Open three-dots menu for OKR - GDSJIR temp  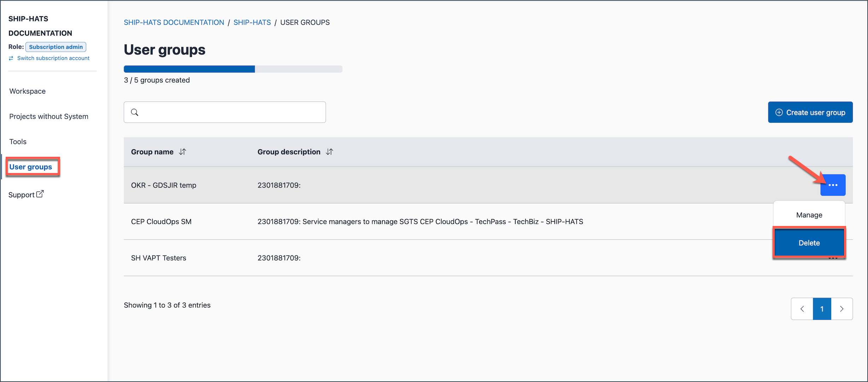[833, 185]
